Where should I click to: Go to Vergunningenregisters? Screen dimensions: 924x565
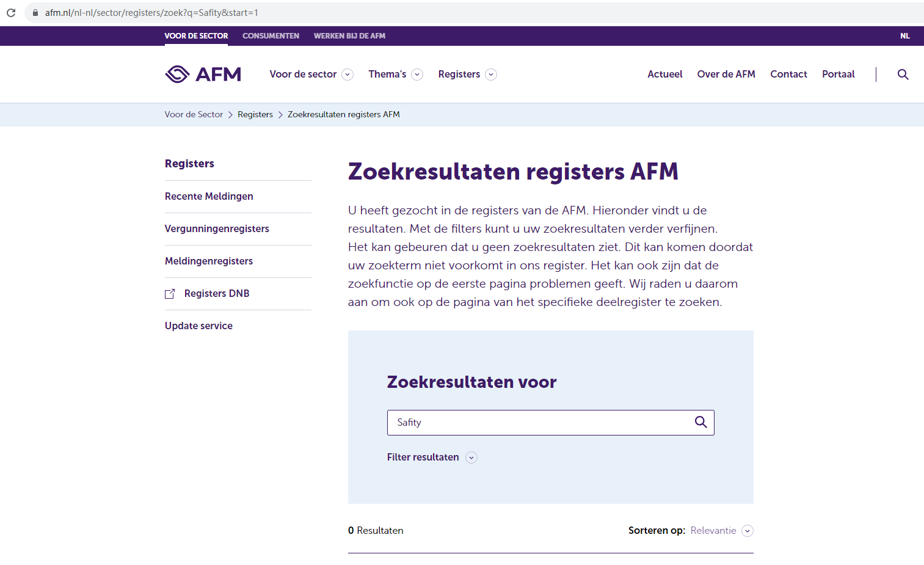tap(217, 228)
